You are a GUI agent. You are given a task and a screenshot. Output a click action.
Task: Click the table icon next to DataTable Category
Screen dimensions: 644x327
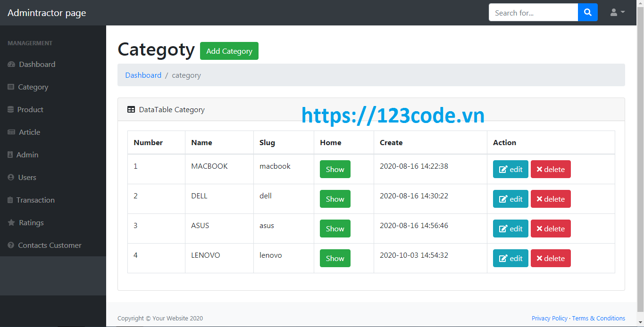[x=131, y=109]
